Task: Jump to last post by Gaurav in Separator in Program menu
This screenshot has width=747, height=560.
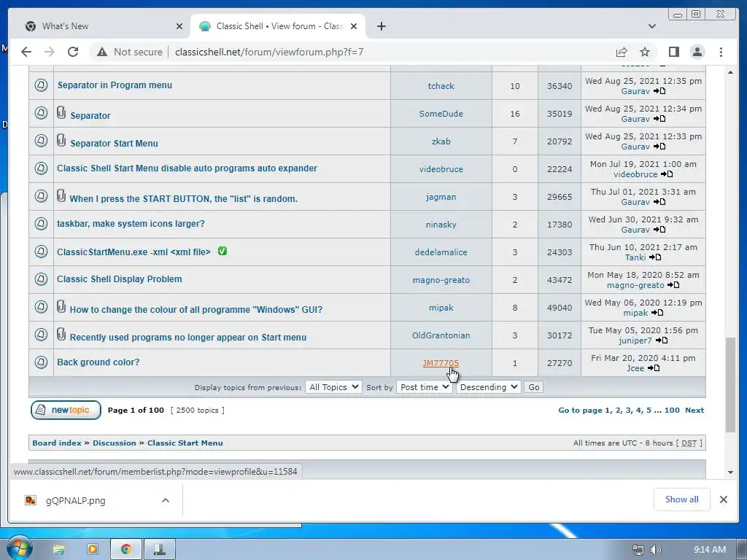Action: coord(659,91)
